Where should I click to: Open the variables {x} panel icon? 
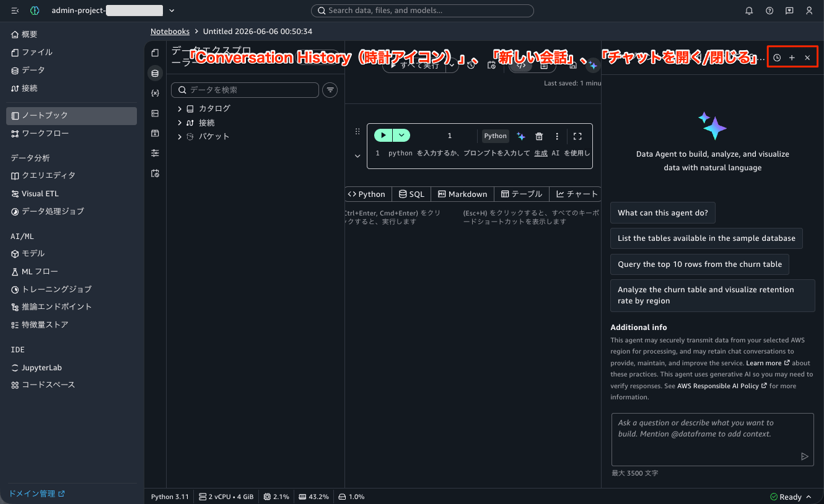(155, 93)
